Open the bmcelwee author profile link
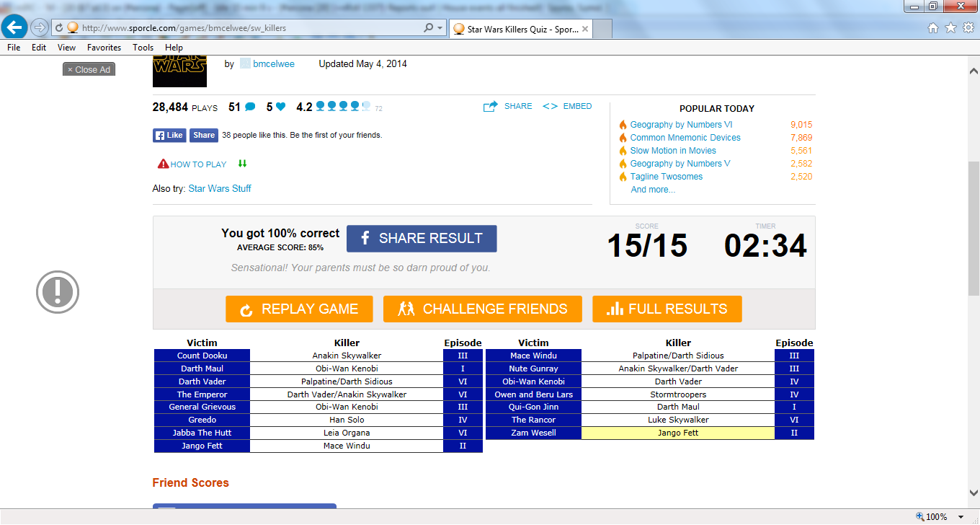The image size is (980, 525). coord(274,63)
